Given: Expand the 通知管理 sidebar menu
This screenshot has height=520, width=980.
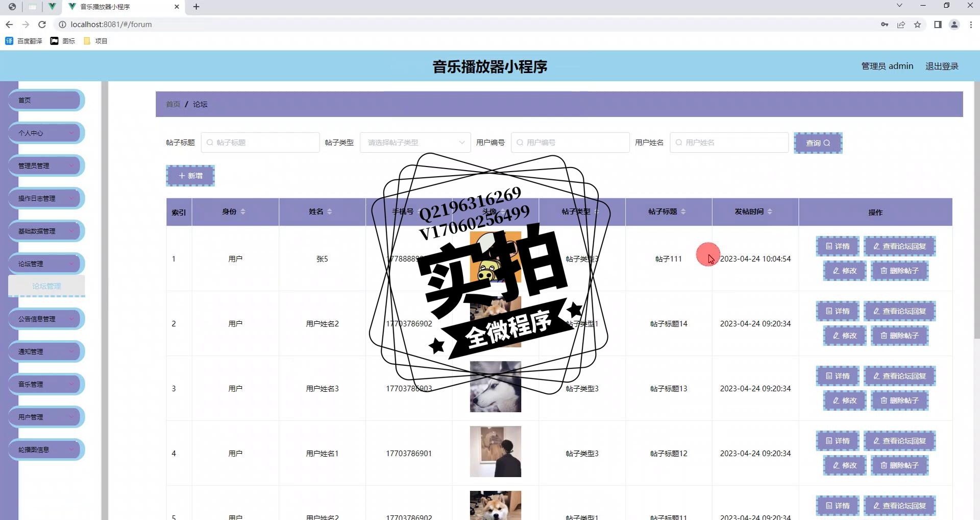Looking at the screenshot, I should click(46, 351).
